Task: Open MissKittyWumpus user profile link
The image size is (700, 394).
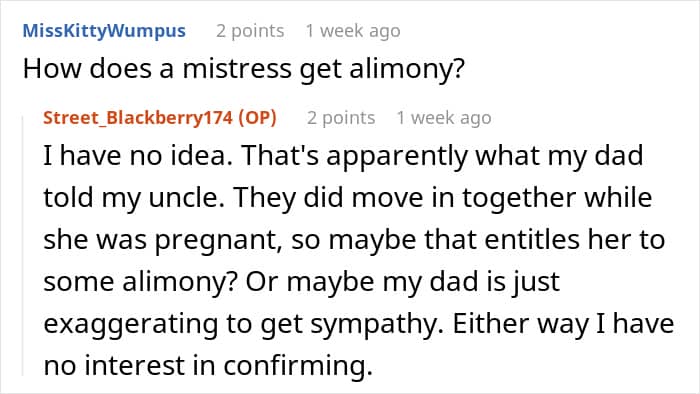Action: 104,31
